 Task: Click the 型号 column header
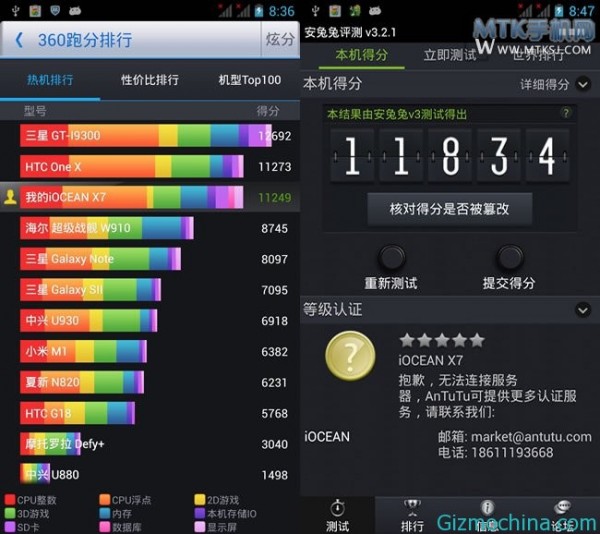click(35, 111)
